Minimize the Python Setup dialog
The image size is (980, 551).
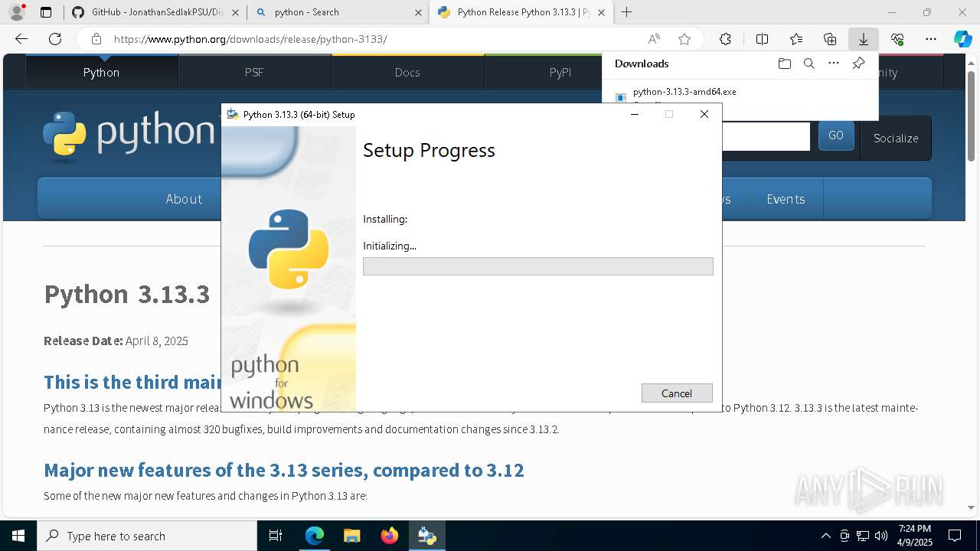point(635,114)
